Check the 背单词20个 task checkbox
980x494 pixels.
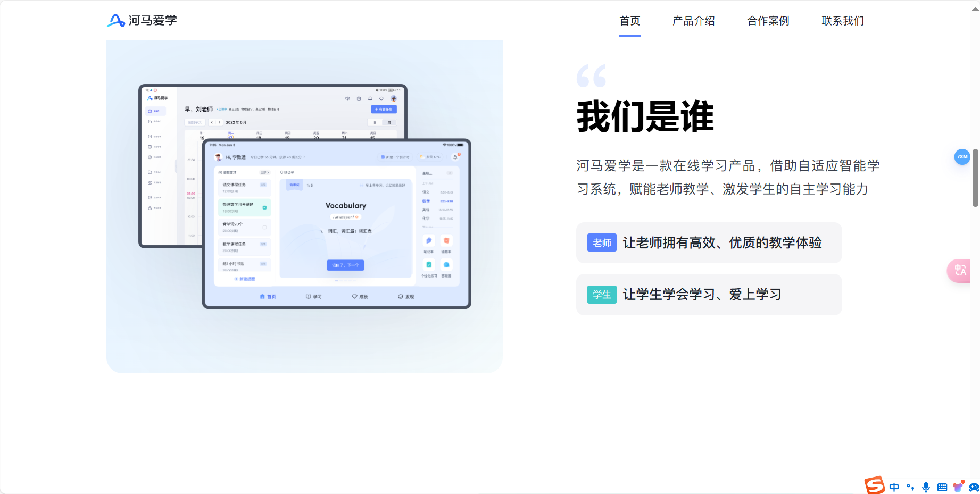point(264,228)
